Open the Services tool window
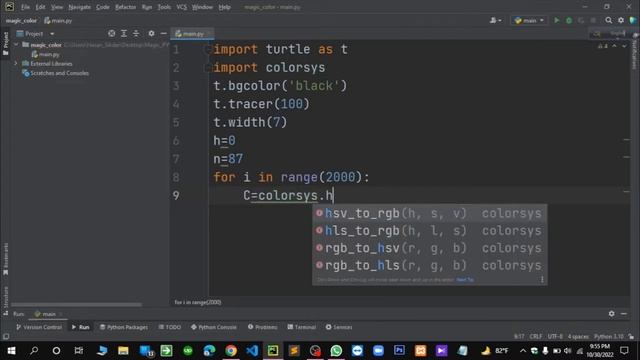640x360 pixels. coord(339,327)
